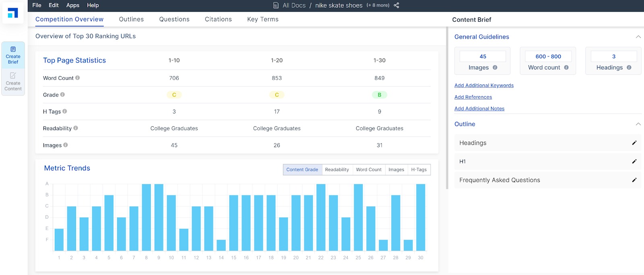The width and height of the screenshot is (644, 275).
Task: Collapse the General Guidelines section
Action: (x=638, y=37)
